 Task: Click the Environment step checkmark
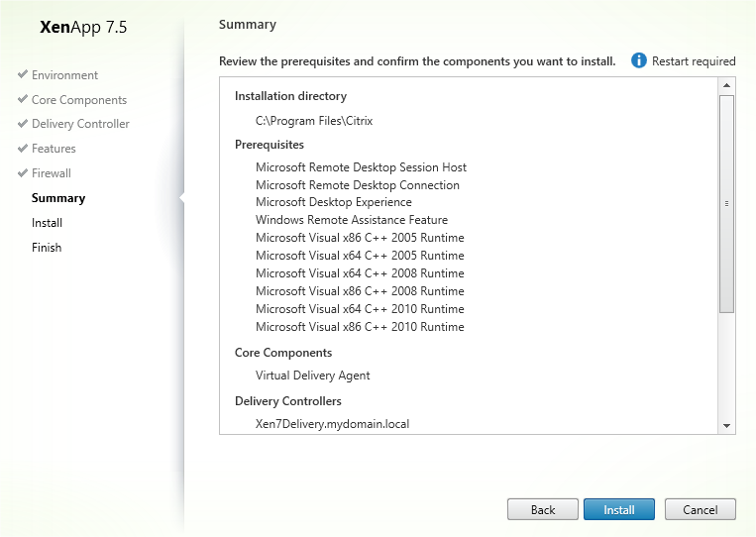(x=22, y=74)
